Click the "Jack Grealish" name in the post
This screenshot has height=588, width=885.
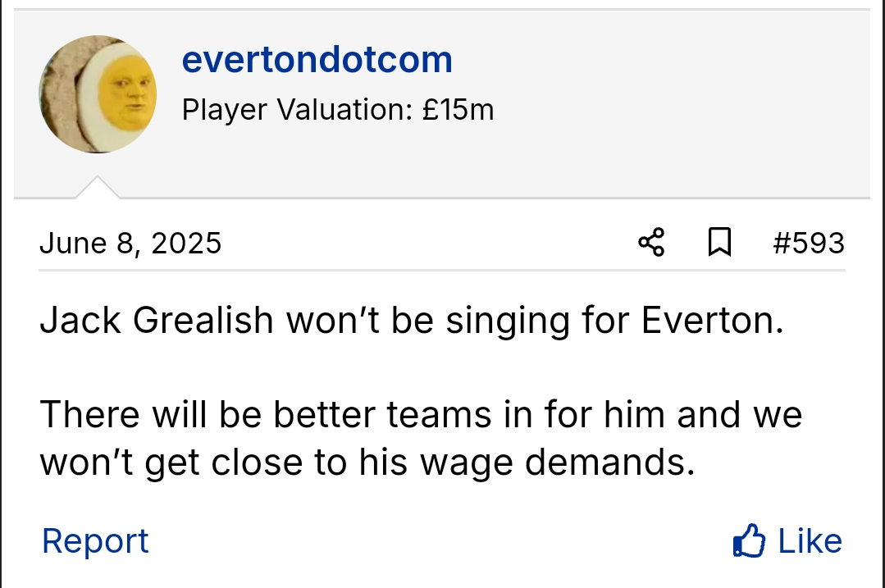coord(156,321)
